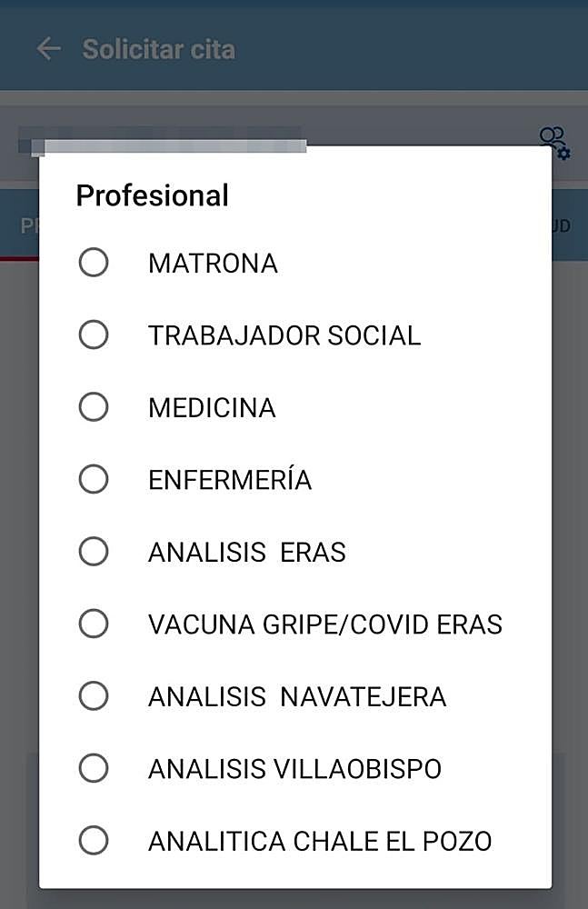
Task: Select the TRABAJADOR SOCIAL radio button
Action: [x=94, y=335]
